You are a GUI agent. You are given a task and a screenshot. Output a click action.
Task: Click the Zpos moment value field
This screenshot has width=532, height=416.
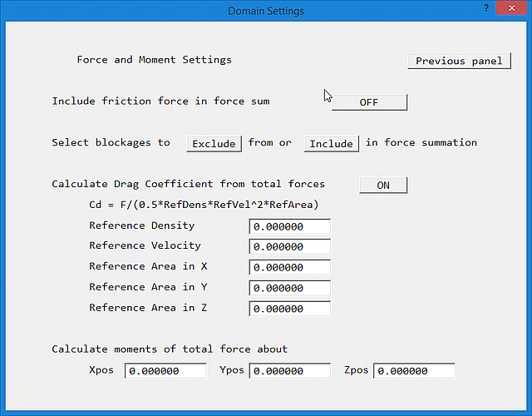tap(414, 371)
